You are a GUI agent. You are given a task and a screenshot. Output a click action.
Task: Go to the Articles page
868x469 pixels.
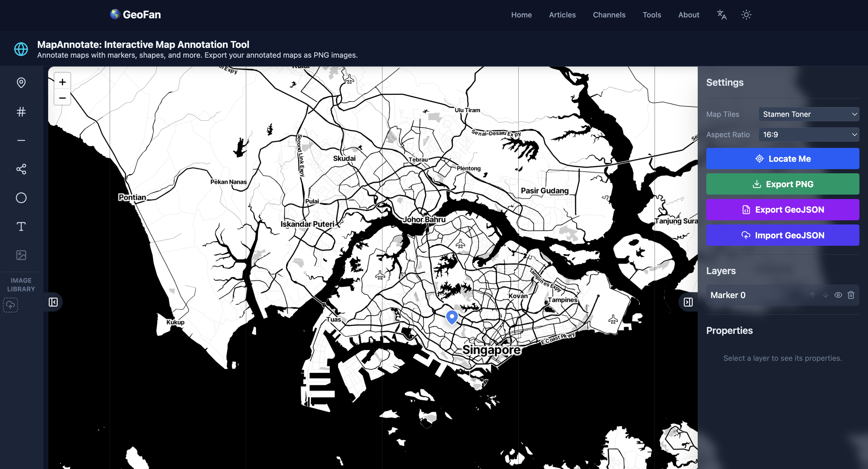pos(562,15)
